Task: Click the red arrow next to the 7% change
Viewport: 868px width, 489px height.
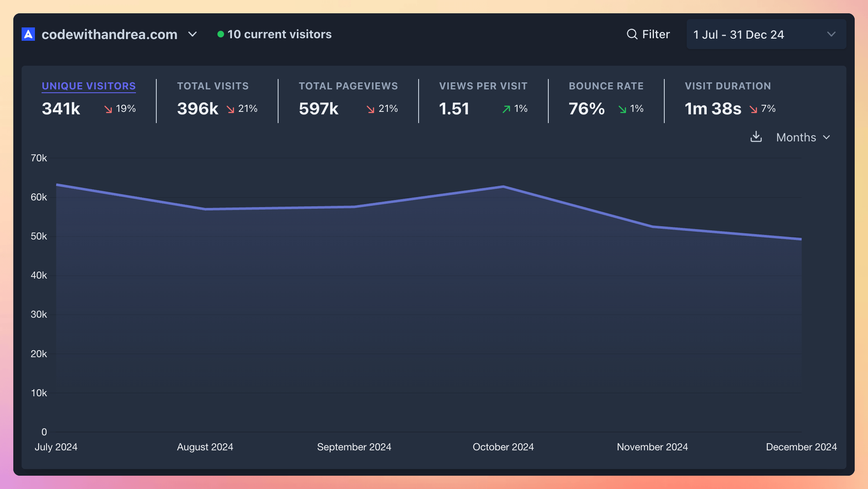Action: (x=753, y=109)
